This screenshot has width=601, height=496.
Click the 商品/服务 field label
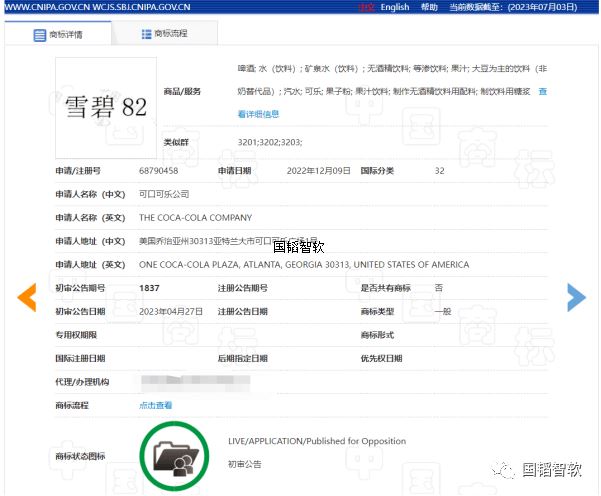(x=182, y=91)
